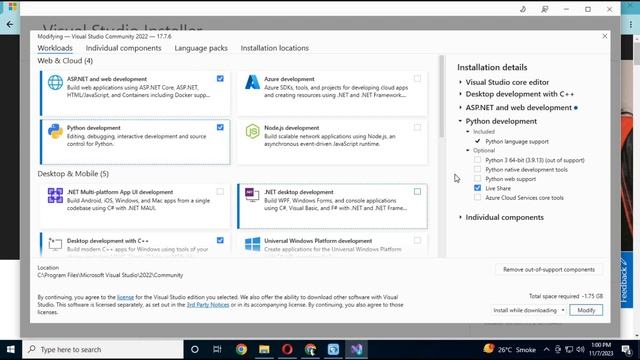Click the .NET desktop development icon

252,195
